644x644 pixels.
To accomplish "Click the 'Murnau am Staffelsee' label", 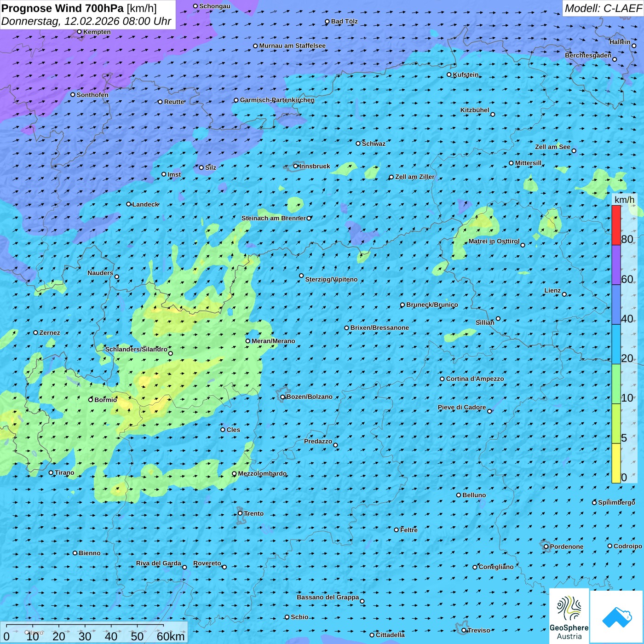I will (293, 46).
